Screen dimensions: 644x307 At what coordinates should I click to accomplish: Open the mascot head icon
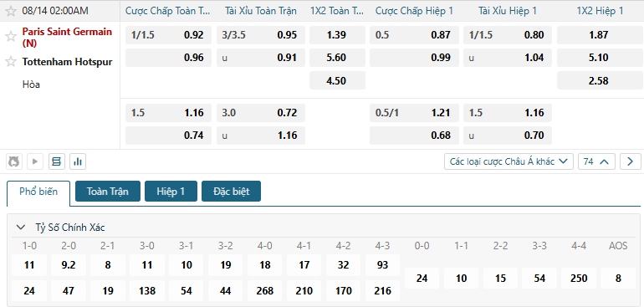(14, 161)
